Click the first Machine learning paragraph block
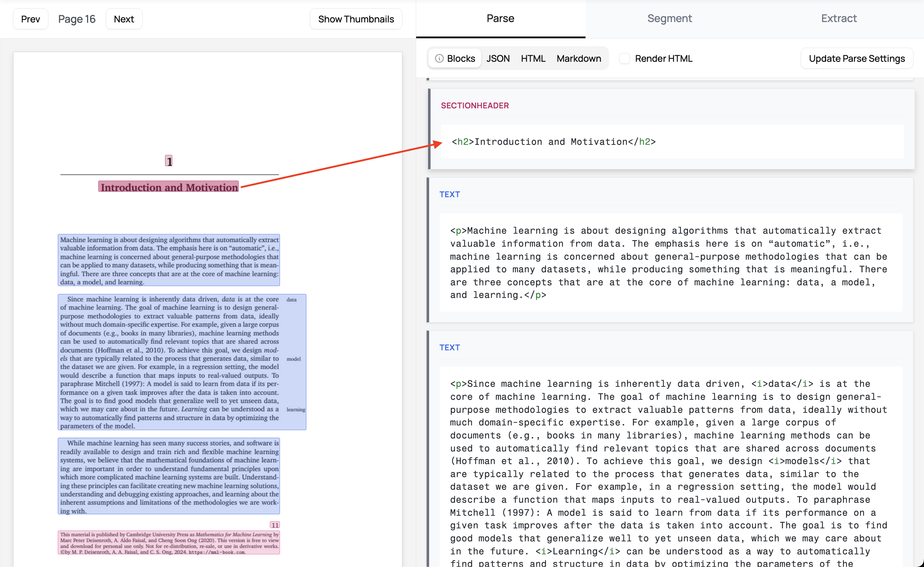Screen dimensions: 924x567 [x=169, y=260]
